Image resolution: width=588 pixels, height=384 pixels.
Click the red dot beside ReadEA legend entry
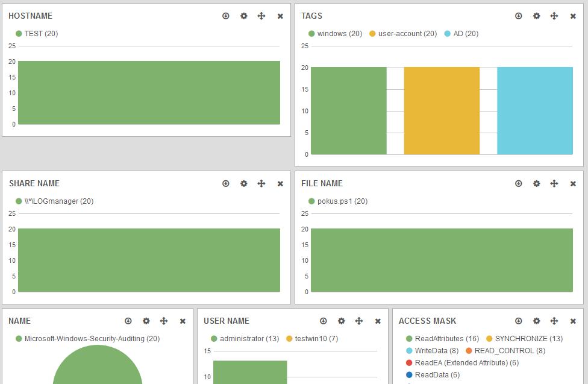point(409,363)
